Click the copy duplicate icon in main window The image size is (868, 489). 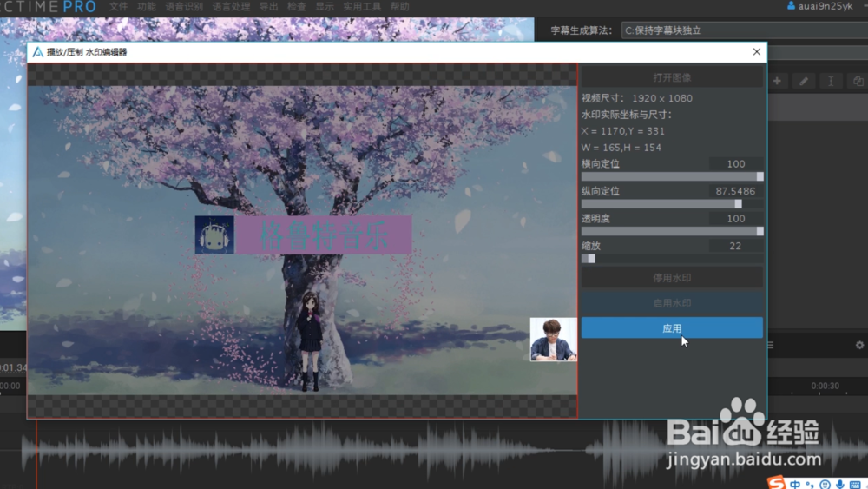858,82
